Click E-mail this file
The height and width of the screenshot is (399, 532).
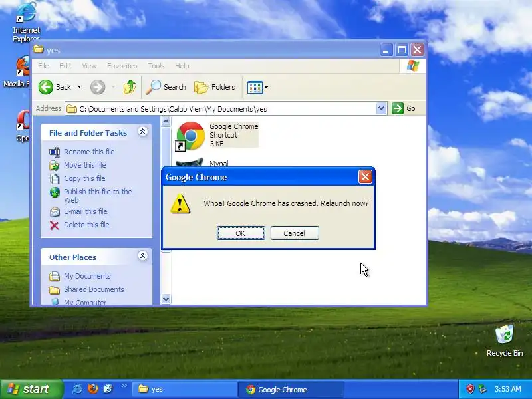tap(86, 211)
